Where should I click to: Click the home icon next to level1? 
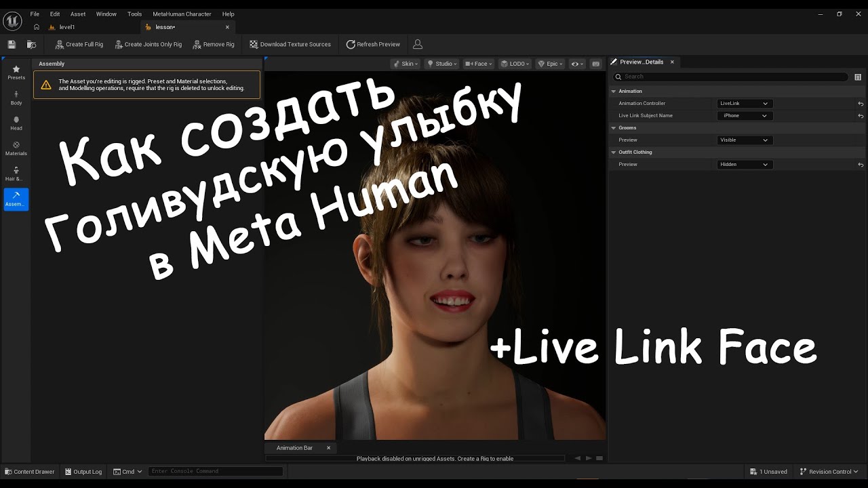point(37,27)
